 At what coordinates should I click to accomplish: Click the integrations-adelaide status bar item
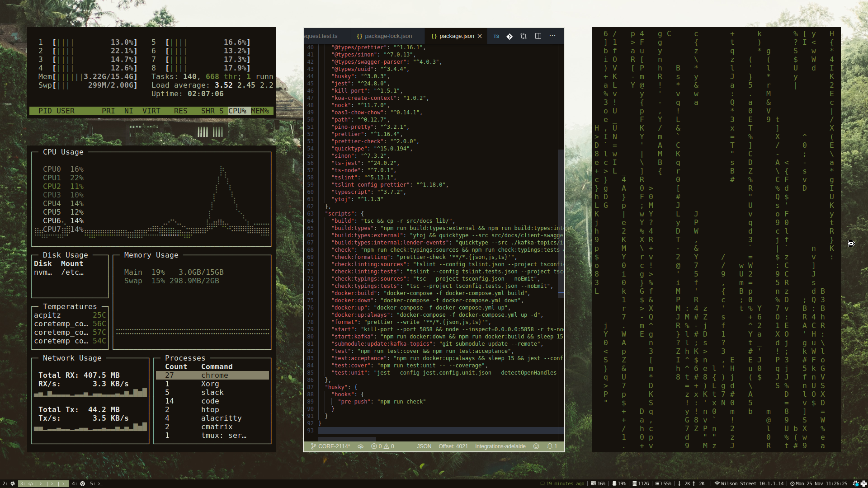click(500, 446)
